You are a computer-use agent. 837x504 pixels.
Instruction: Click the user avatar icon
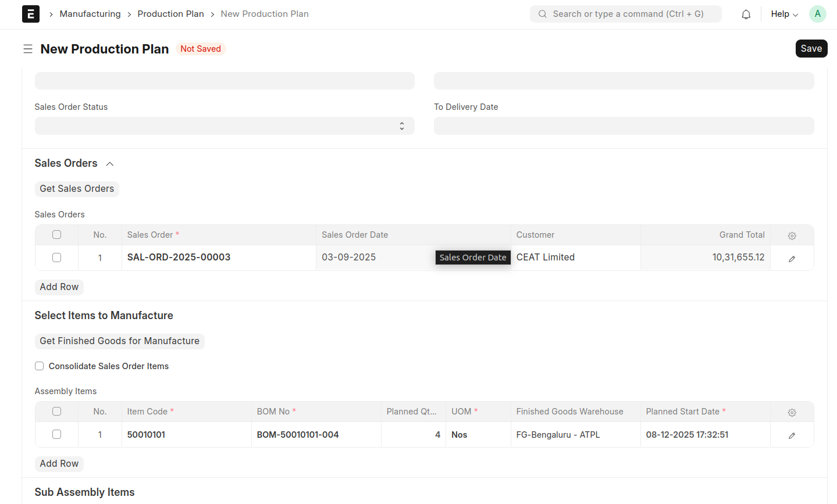(817, 14)
